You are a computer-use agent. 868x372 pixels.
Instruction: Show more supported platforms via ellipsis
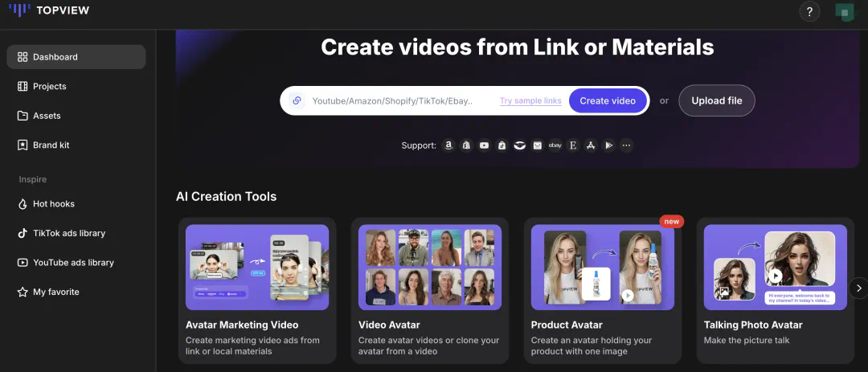pyautogui.click(x=626, y=145)
